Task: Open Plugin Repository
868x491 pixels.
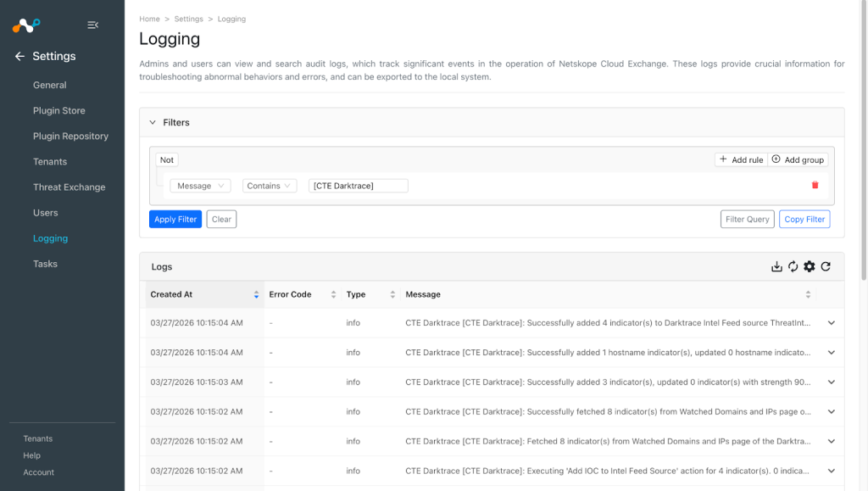Action: pos(71,137)
